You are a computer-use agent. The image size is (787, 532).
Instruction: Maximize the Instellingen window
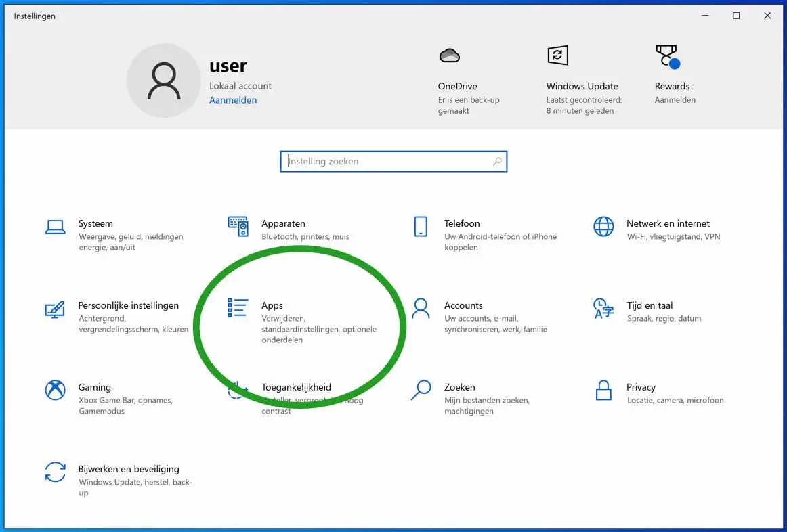(736, 16)
